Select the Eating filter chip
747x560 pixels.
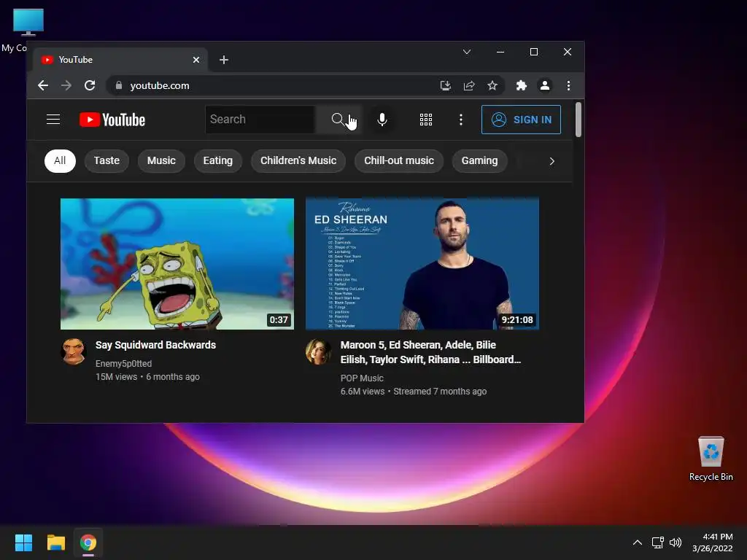click(x=218, y=161)
